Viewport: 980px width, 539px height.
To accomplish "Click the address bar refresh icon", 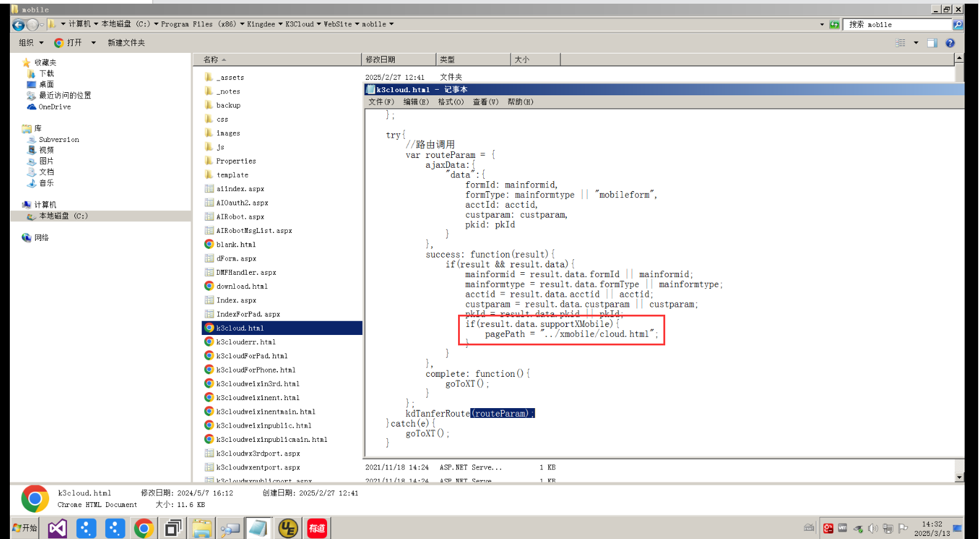I will [834, 25].
